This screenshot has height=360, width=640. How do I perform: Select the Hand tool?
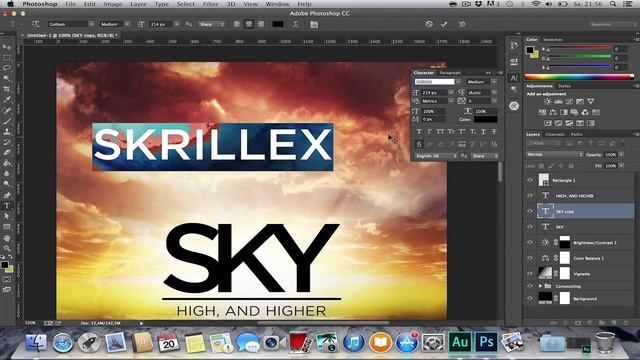tap(7, 238)
